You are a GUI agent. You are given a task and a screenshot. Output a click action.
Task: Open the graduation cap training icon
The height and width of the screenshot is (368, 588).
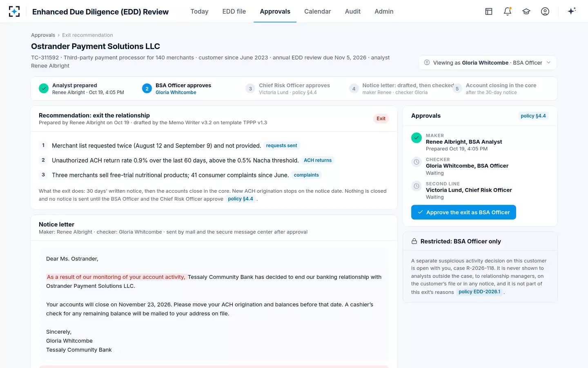(526, 11)
